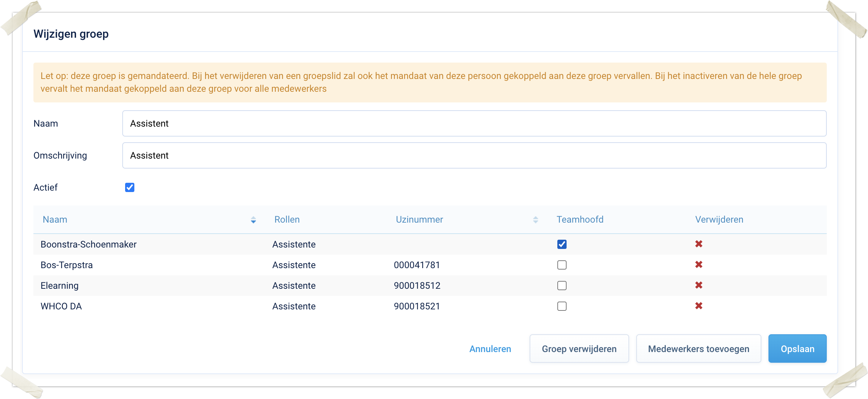Image resolution: width=868 pixels, height=399 pixels.
Task: Mark Bos-Terpstra as Teamhoofd
Action: pos(562,265)
